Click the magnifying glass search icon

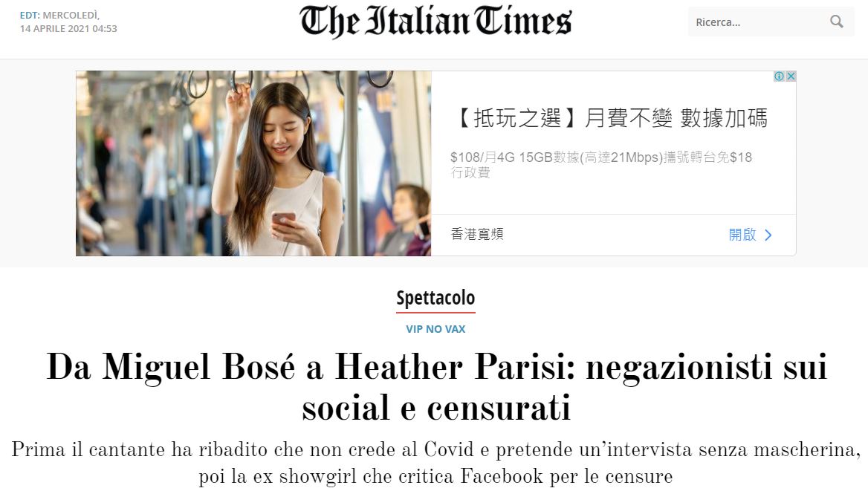(837, 22)
